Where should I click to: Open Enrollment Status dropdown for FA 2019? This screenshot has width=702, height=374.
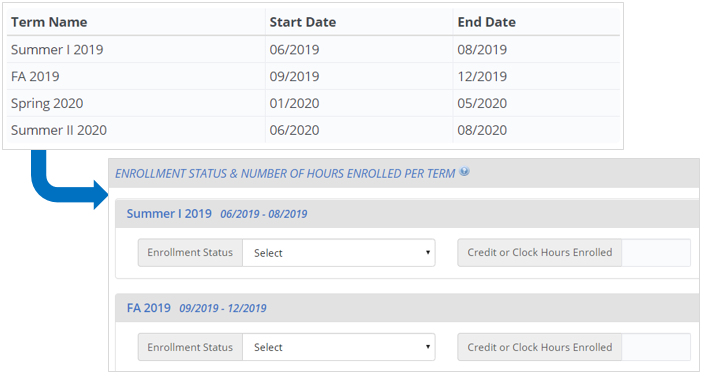pyautogui.click(x=338, y=347)
